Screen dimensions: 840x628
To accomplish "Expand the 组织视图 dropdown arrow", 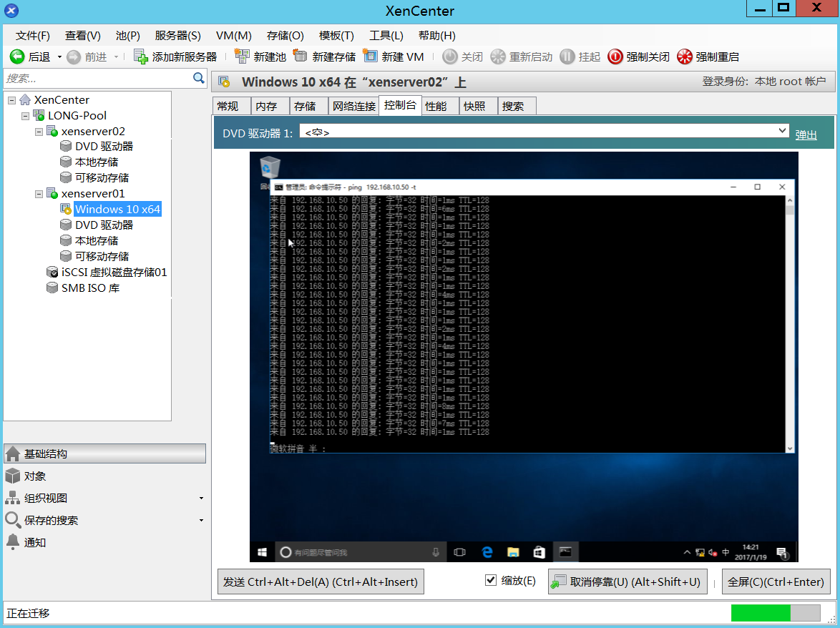I will pos(202,499).
